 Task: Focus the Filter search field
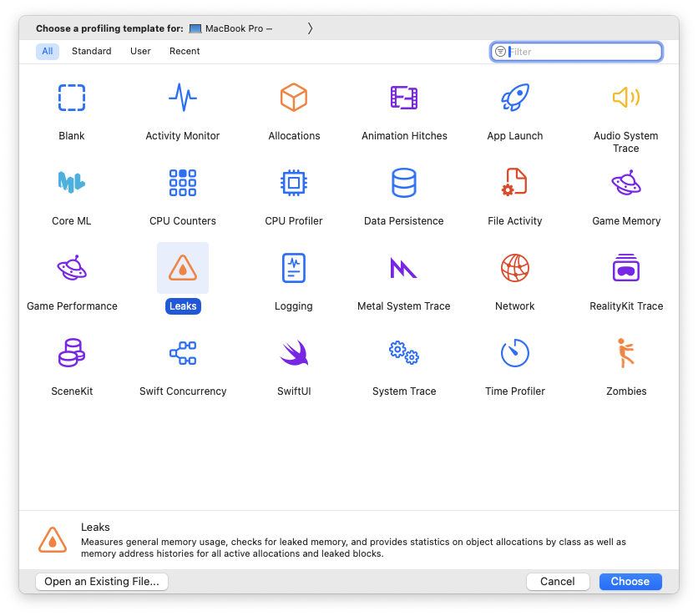[x=576, y=52]
